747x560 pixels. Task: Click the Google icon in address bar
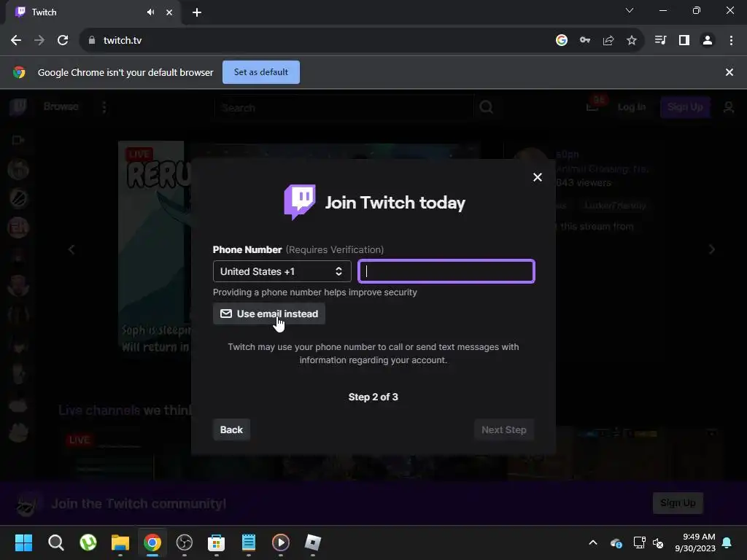(562, 41)
